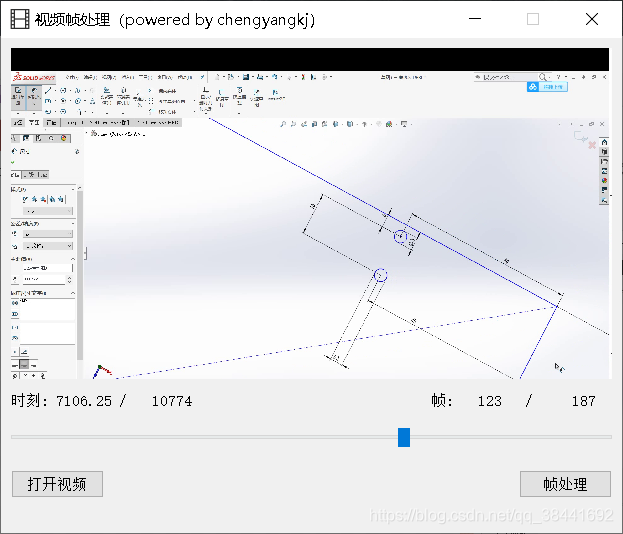The height and width of the screenshot is (534, 623).
Task: Click the slider track left of the thumb
Action: 204,437
